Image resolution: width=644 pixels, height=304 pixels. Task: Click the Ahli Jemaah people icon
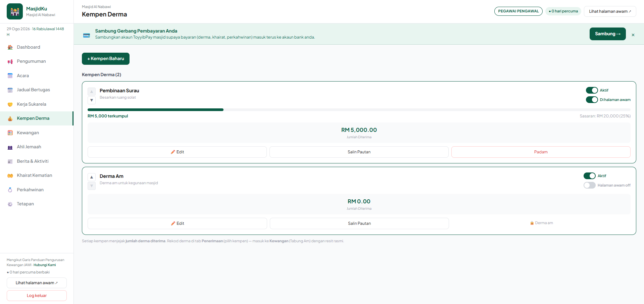click(10, 147)
